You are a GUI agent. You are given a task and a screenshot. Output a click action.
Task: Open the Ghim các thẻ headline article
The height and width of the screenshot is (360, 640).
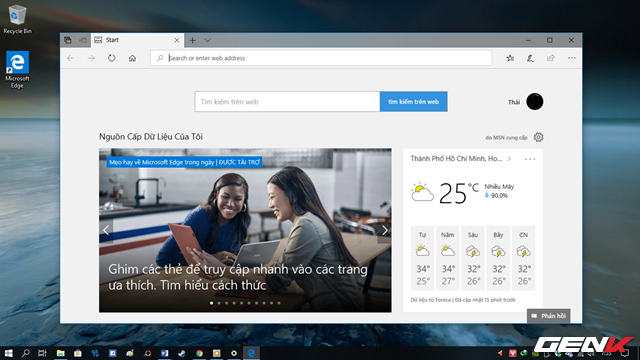click(238, 277)
